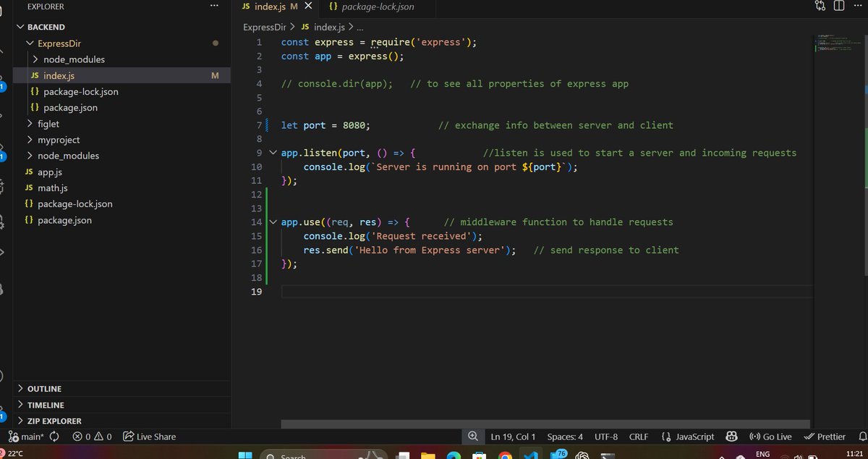Screen dimensions: 868x459
Task: Split the editor using split icon
Action: point(839,6)
